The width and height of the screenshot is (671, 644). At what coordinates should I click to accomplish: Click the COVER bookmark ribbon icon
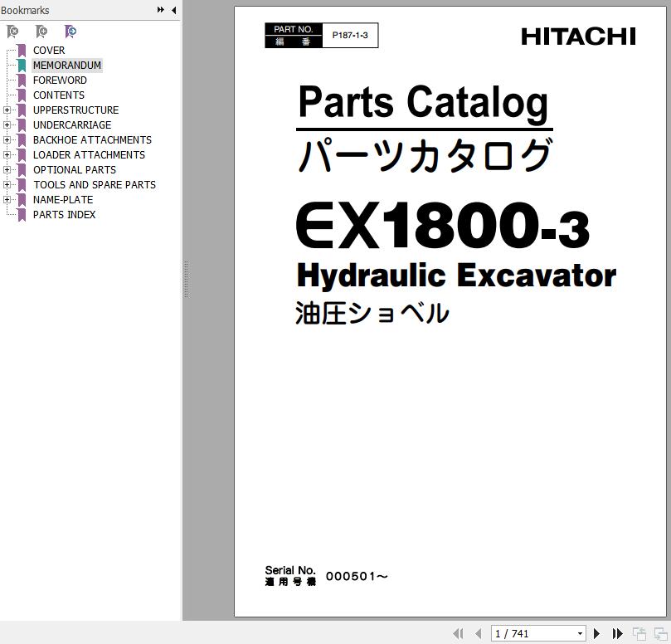(22, 51)
